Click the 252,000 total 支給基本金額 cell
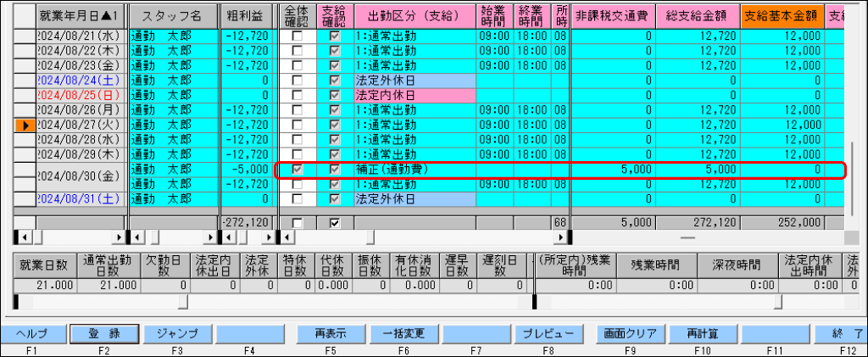Image resolution: width=868 pixels, height=357 pixels. pos(782,223)
